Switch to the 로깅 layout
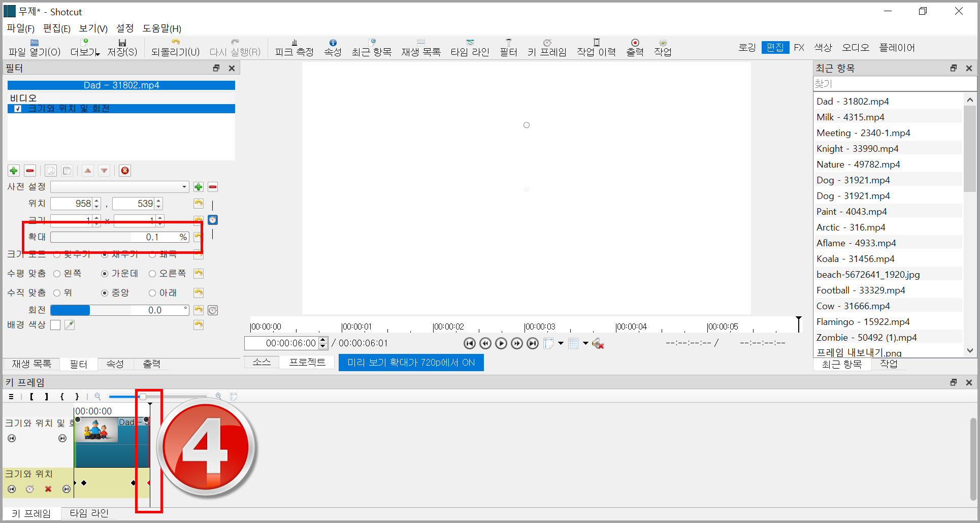 pos(747,48)
